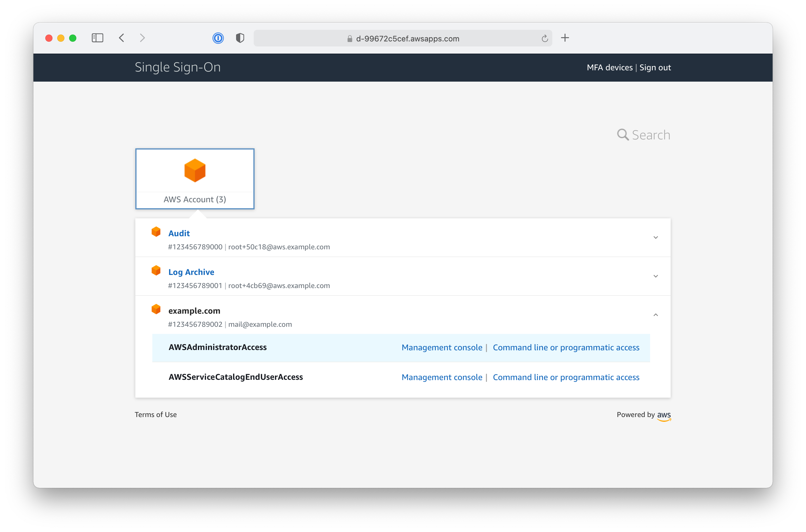Click the large orange AWS cube icon
The image size is (806, 532).
(x=195, y=170)
